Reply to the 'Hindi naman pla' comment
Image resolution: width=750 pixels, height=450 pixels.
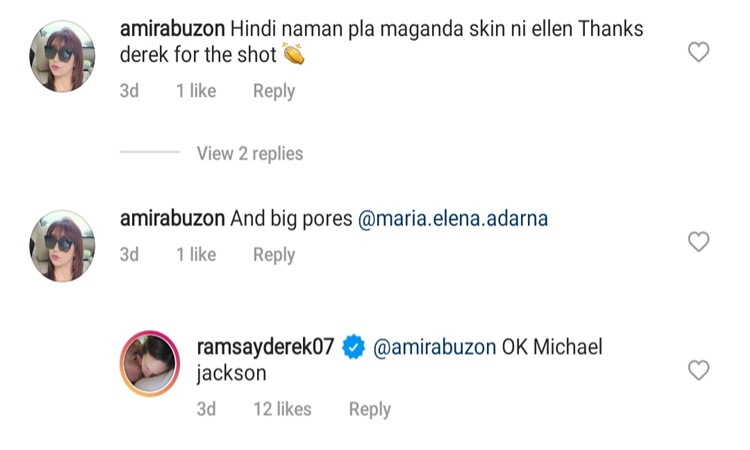click(273, 91)
